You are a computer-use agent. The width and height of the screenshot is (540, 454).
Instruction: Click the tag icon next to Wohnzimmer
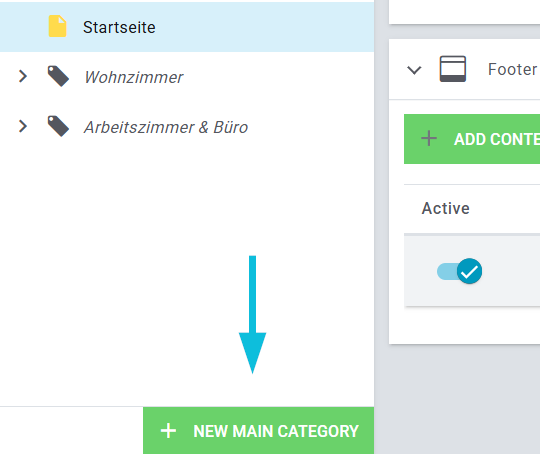pyautogui.click(x=58, y=76)
